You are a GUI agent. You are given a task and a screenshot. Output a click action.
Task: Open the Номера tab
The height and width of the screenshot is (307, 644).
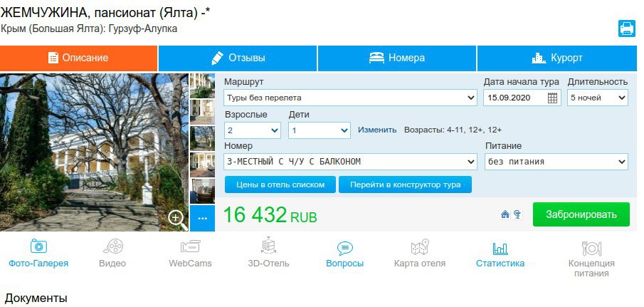397,58
